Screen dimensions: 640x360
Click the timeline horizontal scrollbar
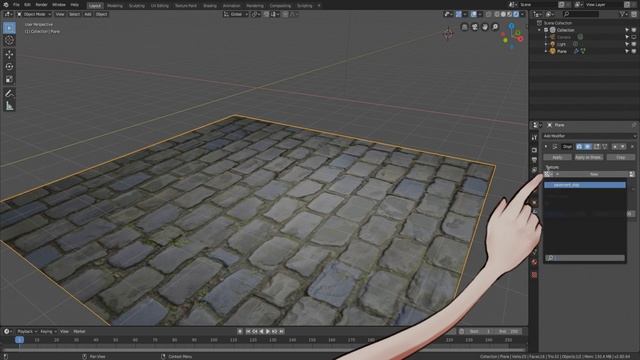tap(263, 350)
